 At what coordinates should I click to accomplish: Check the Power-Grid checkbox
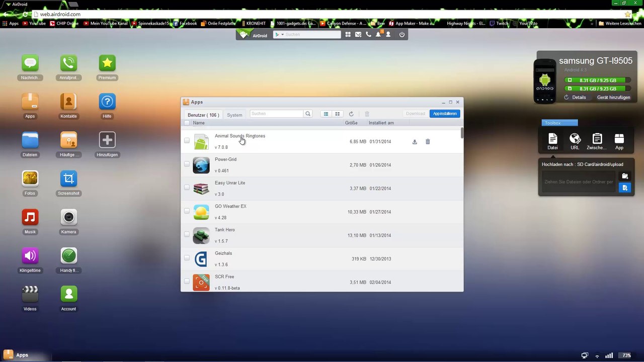(187, 164)
